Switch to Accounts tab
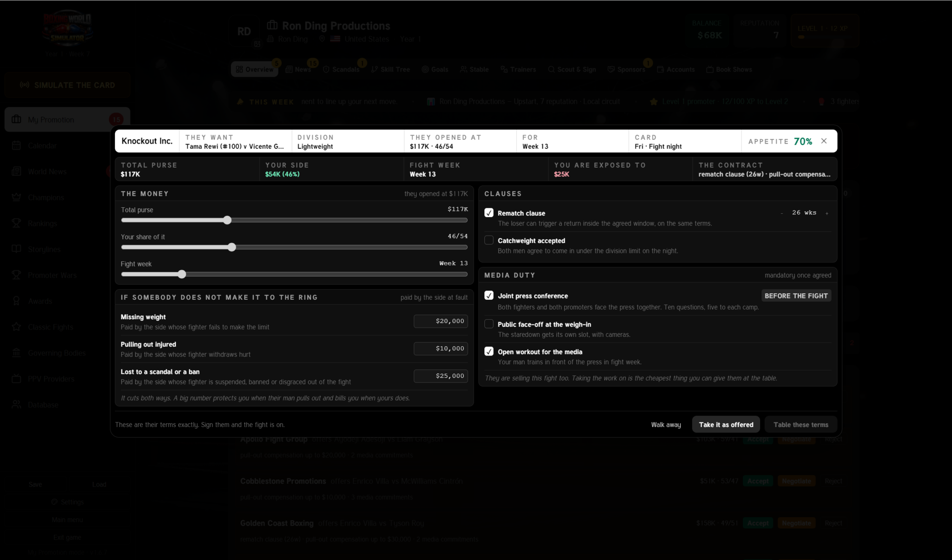Screen dimensions: 952x560 coord(676,69)
